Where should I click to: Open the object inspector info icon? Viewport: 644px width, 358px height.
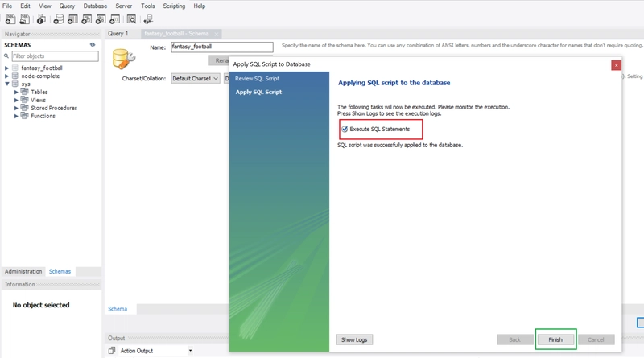[x=41, y=19]
